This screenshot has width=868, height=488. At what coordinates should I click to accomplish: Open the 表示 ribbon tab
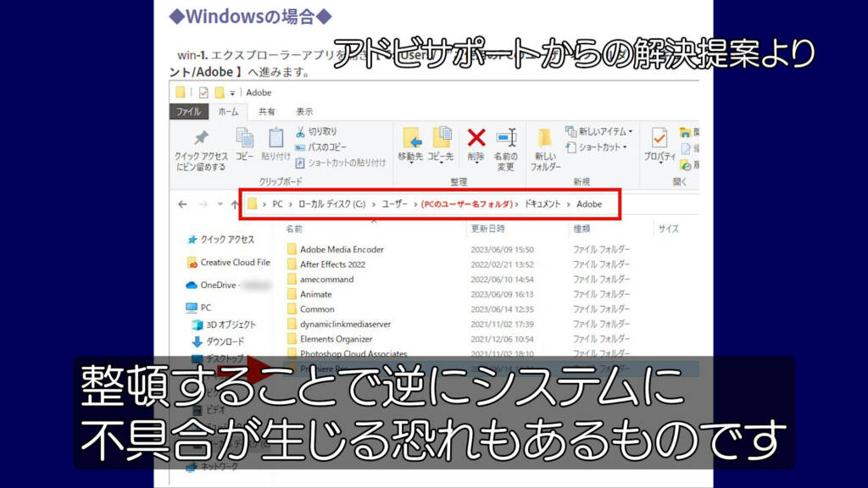(304, 112)
